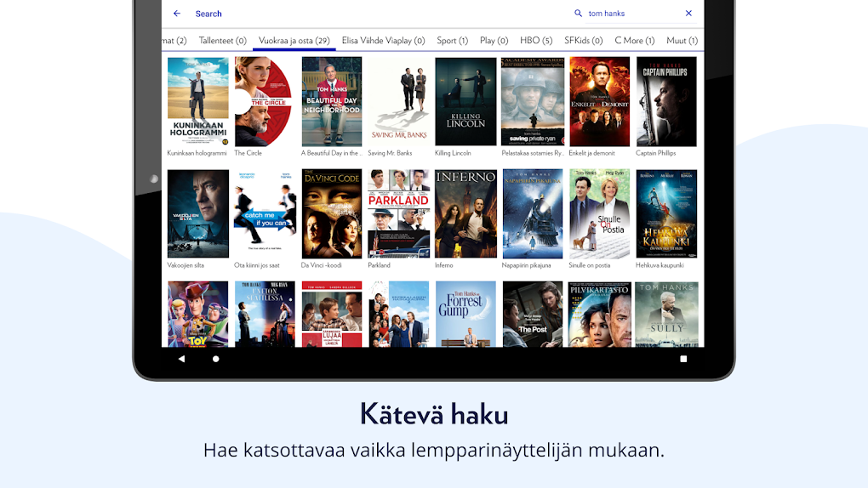This screenshot has width=868, height=488.
Task: Click the 'Vakoojien silta' title text
Action: pos(186,265)
